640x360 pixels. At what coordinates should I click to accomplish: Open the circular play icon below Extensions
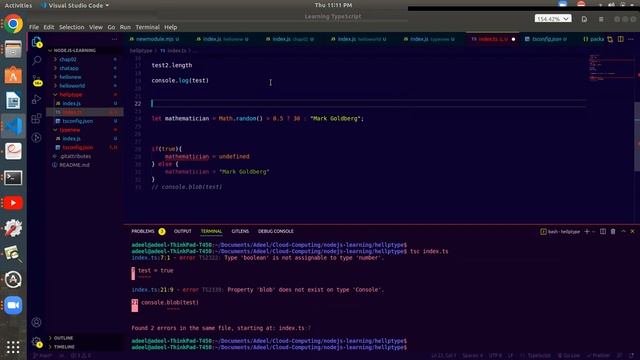click(36, 138)
